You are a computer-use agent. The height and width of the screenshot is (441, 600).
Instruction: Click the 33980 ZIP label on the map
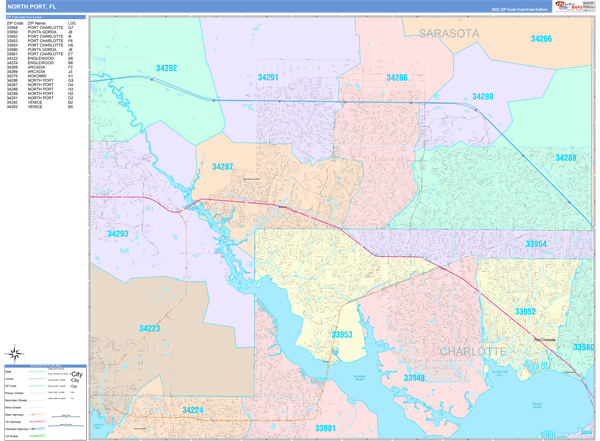point(584,347)
